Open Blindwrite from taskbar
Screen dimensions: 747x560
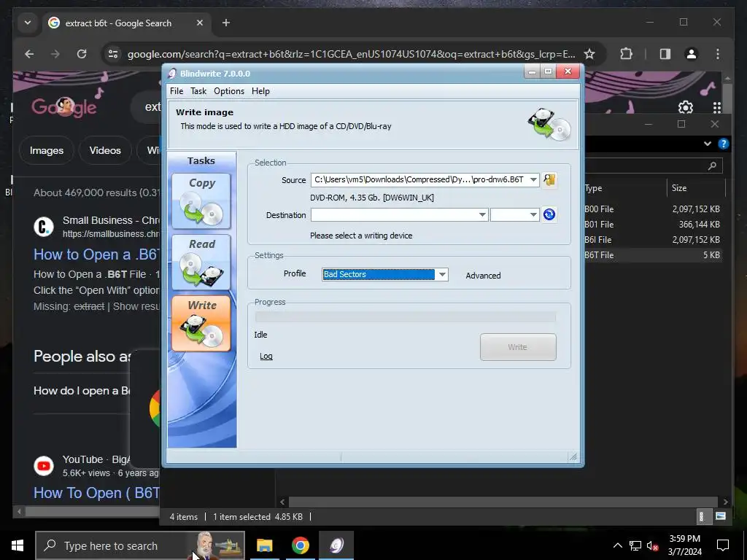(336, 545)
